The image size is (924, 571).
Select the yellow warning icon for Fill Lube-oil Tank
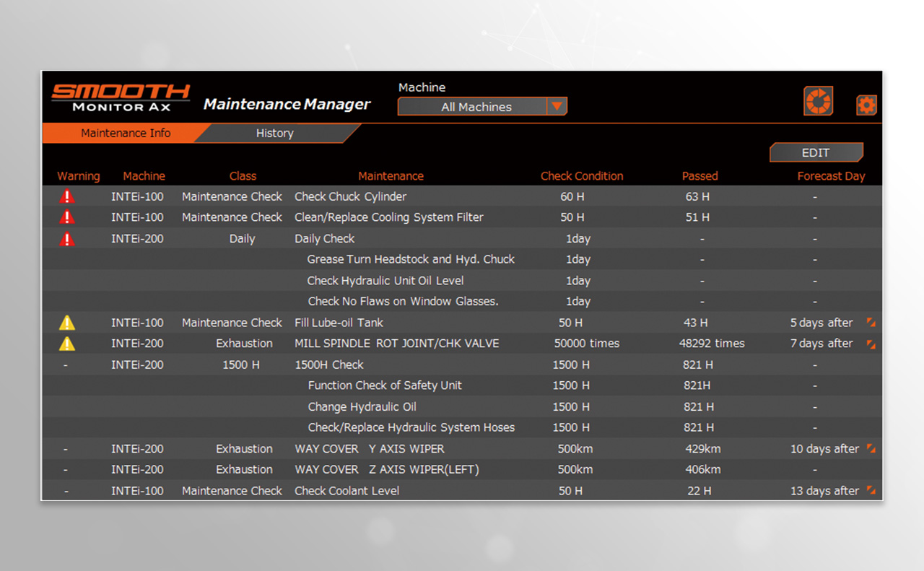click(x=66, y=323)
